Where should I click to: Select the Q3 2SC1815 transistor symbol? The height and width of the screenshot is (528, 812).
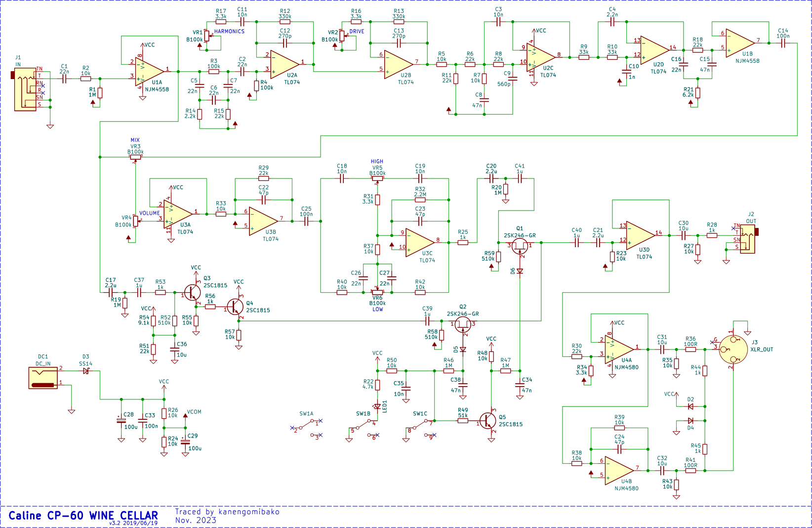click(x=192, y=292)
